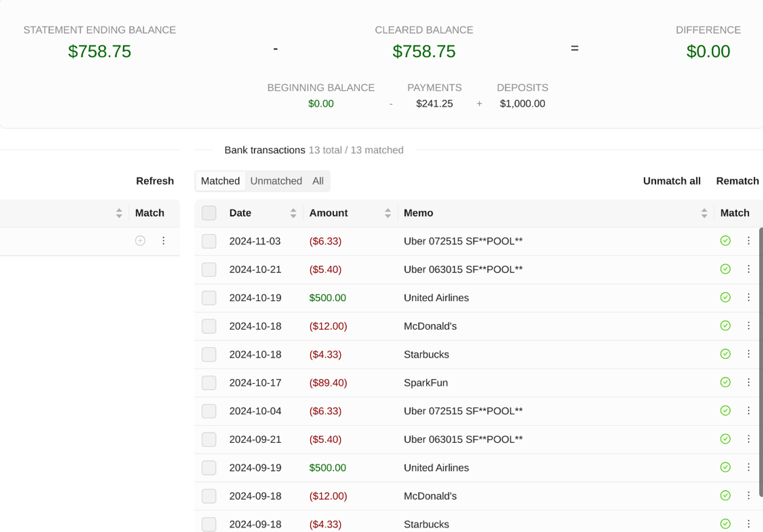Sort transactions by Date column arrows
The width and height of the screenshot is (763, 532).
point(293,213)
